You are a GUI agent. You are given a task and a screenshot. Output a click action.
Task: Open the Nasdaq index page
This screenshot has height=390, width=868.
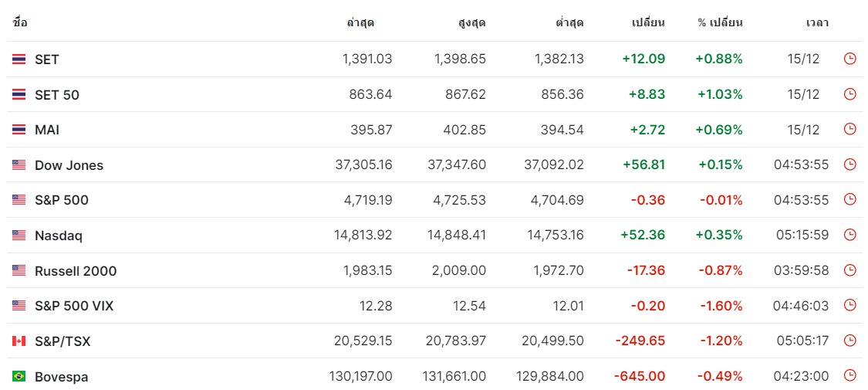[x=58, y=236]
